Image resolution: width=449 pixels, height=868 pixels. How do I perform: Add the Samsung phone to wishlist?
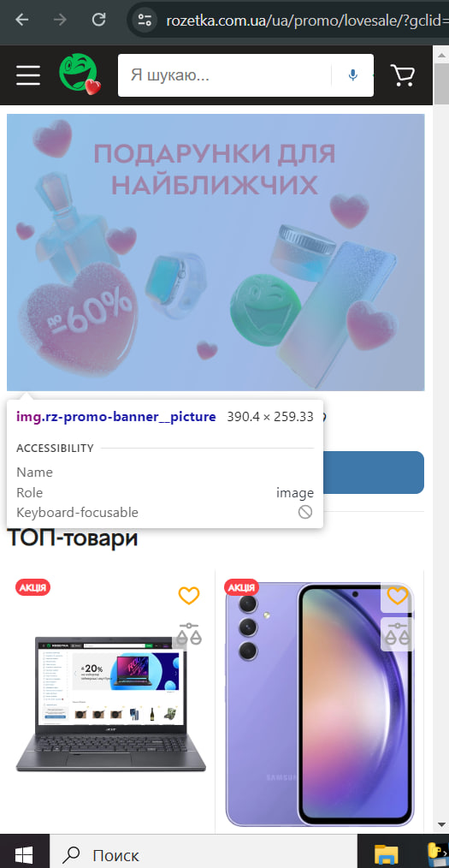click(x=397, y=596)
